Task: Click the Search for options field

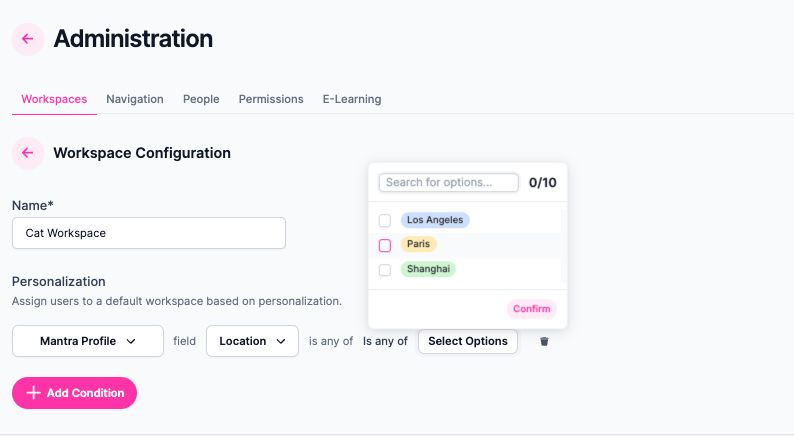Action: pyautogui.click(x=449, y=183)
